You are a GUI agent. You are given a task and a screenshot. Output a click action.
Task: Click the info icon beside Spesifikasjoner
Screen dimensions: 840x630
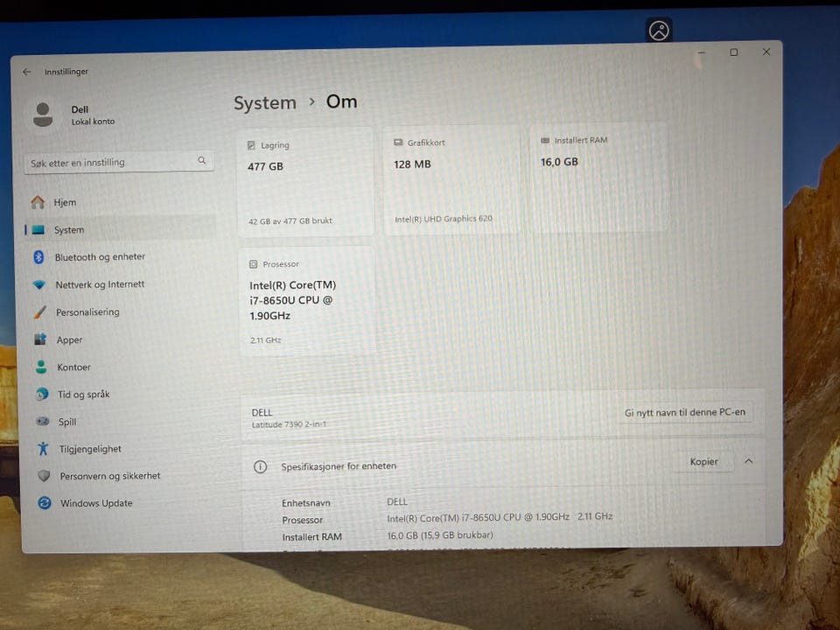[261, 466]
